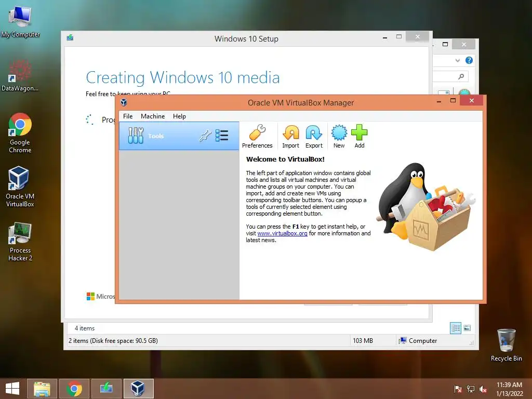Image resolution: width=532 pixels, height=399 pixels.
Task: Open the Windows Start button
Action: click(x=12, y=389)
